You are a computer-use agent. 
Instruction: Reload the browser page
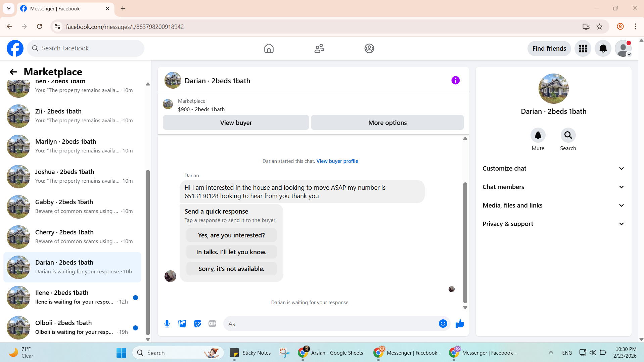(39, 27)
